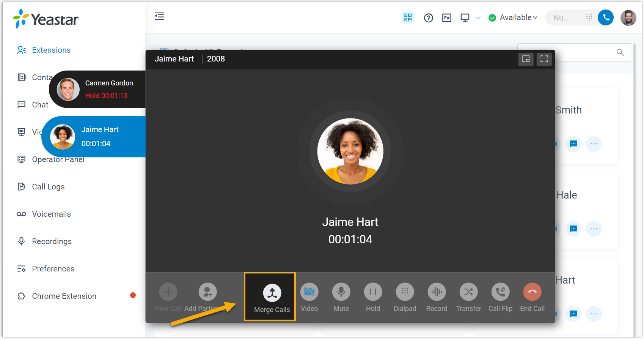Open the user profile avatar
Screen dimensions: 644x339
coord(628,17)
